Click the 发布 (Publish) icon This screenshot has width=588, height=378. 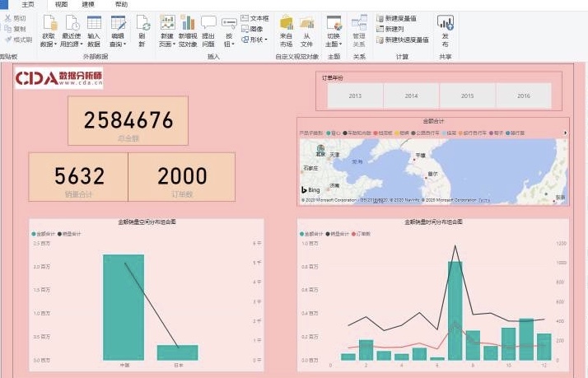pos(446,22)
